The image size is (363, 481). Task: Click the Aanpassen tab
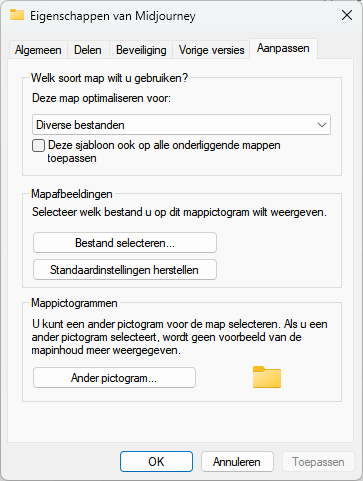(283, 48)
